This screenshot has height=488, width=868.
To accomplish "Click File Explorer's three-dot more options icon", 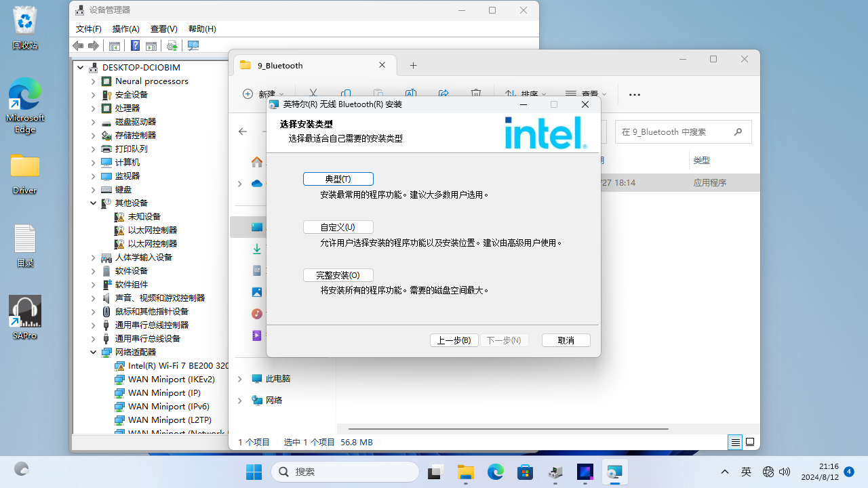I will (635, 95).
